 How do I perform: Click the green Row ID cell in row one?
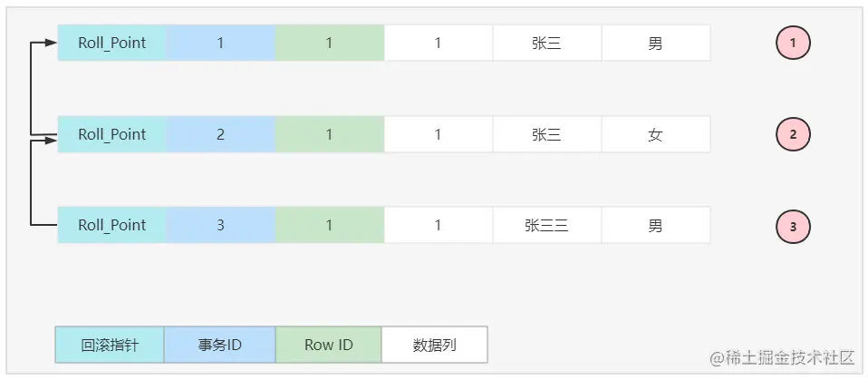click(x=329, y=43)
